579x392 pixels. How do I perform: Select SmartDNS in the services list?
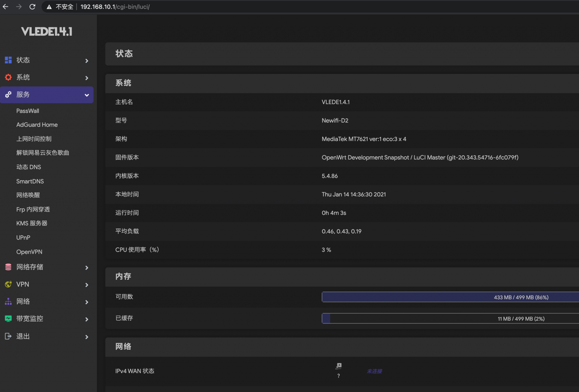tap(30, 181)
